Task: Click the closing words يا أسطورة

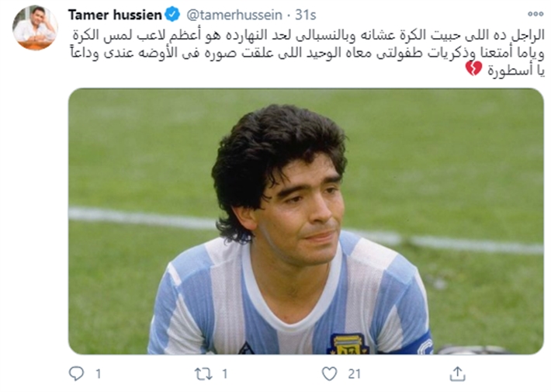Action: 516,71
